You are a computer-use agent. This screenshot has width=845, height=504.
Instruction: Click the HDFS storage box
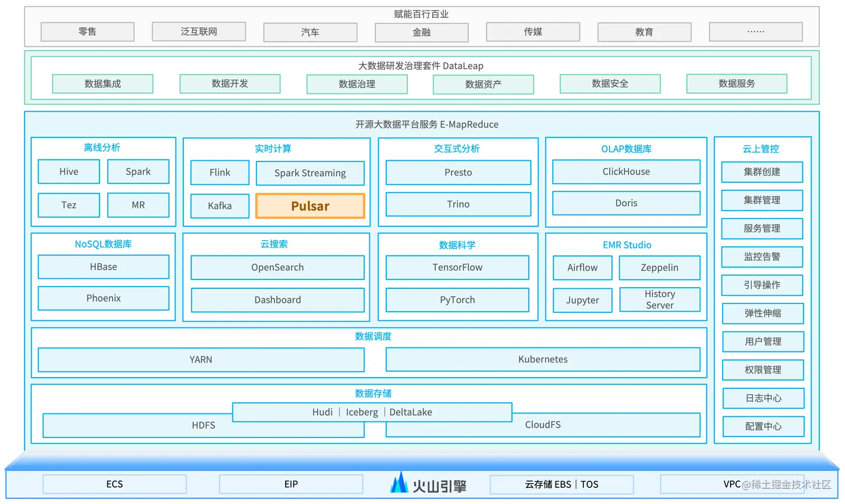[x=203, y=425]
